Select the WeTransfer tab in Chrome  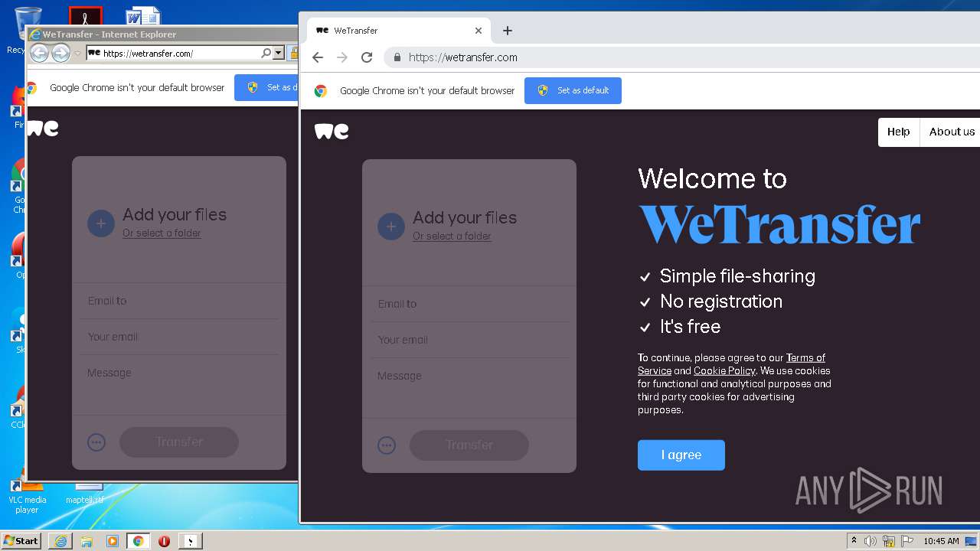click(398, 31)
